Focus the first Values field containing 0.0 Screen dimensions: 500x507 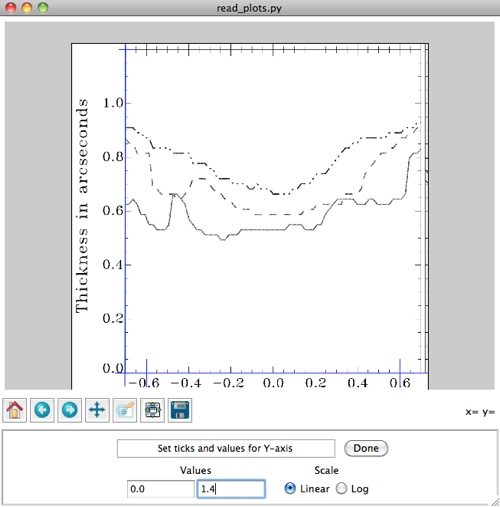[160, 489]
